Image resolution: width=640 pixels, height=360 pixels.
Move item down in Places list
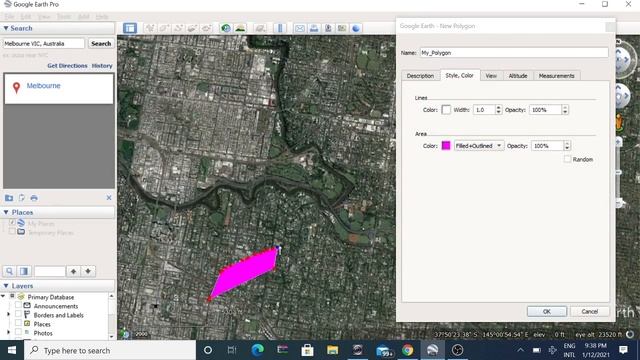(88, 271)
